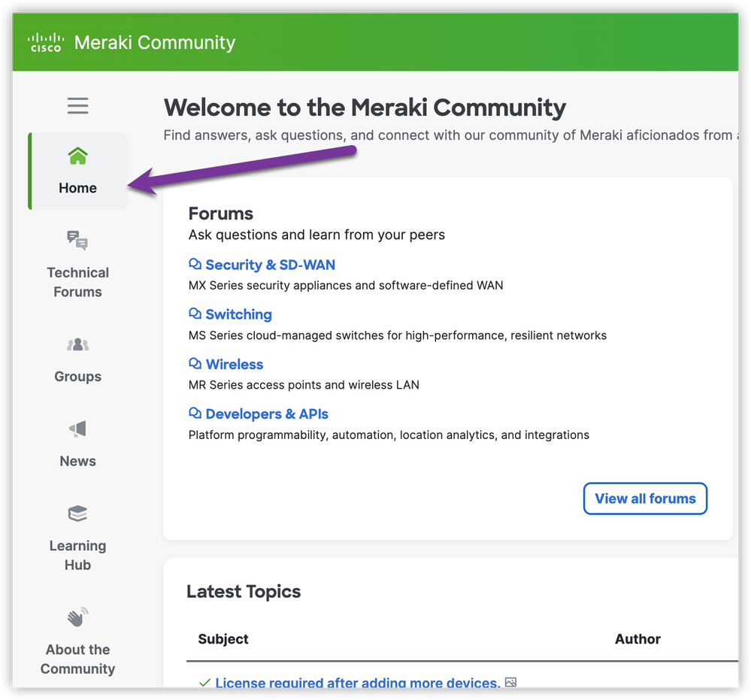Click chat icon beside Wireless
This screenshot has width=751, height=700.
195,364
